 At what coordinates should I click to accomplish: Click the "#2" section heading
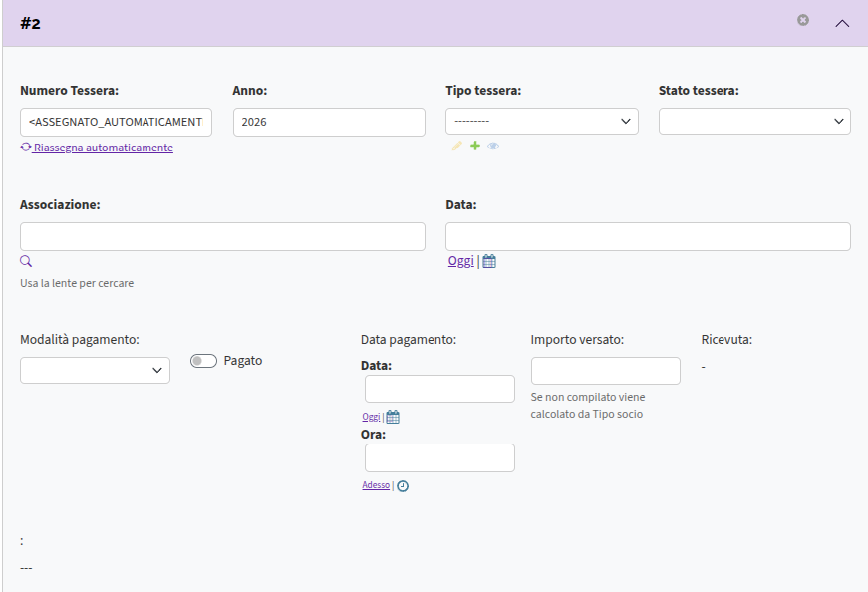click(x=31, y=23)
